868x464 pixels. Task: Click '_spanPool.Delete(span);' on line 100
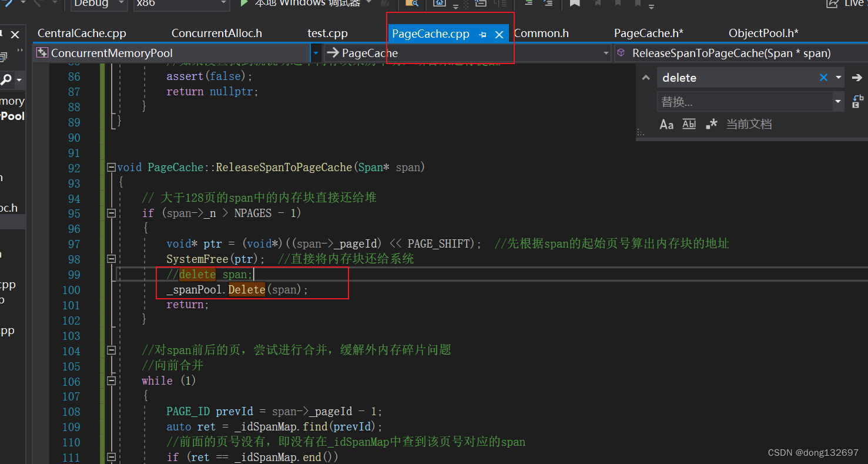[x=237, y=290]
